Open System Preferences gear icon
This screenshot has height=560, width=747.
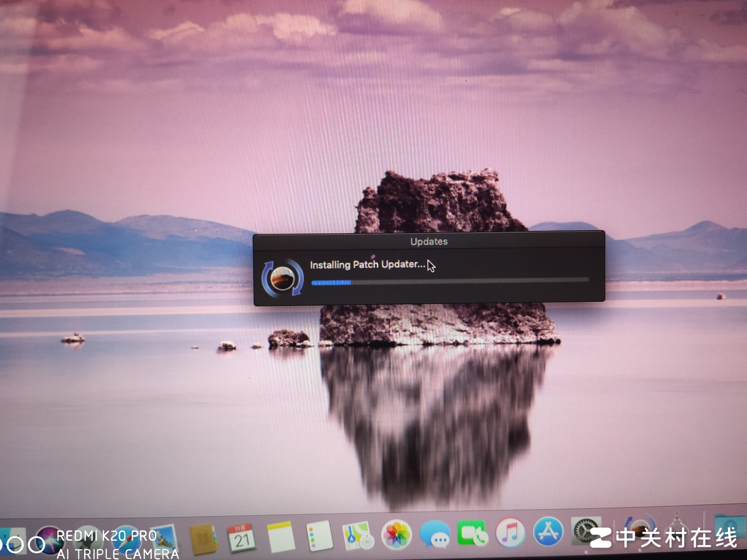tap(586, 530)
